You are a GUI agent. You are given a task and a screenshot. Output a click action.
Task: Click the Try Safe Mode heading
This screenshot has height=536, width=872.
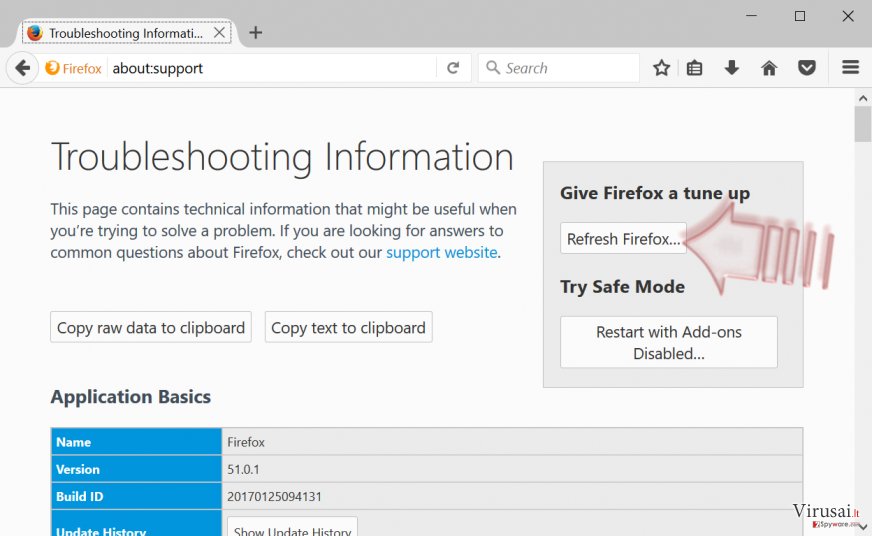click(622, 286)
